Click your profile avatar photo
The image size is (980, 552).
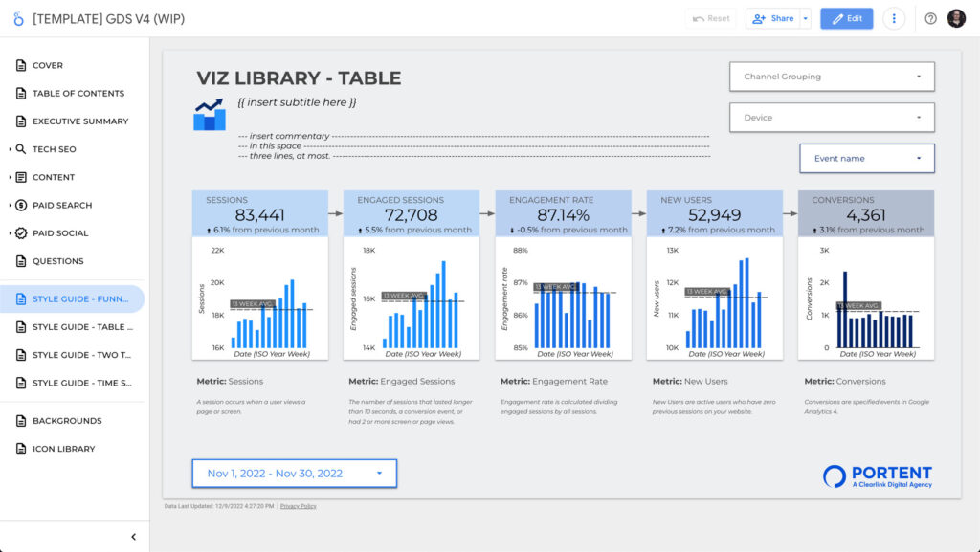tap(956, 17)
